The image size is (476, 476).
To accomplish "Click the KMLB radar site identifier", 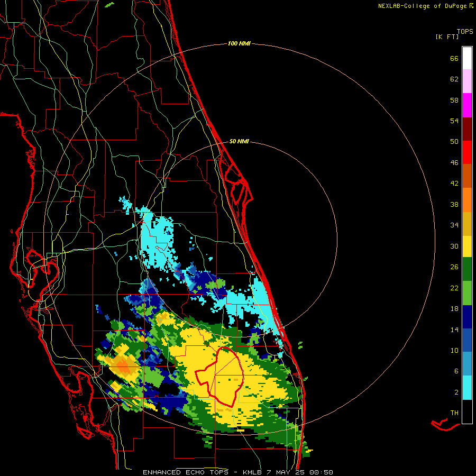I will [253, 472].
